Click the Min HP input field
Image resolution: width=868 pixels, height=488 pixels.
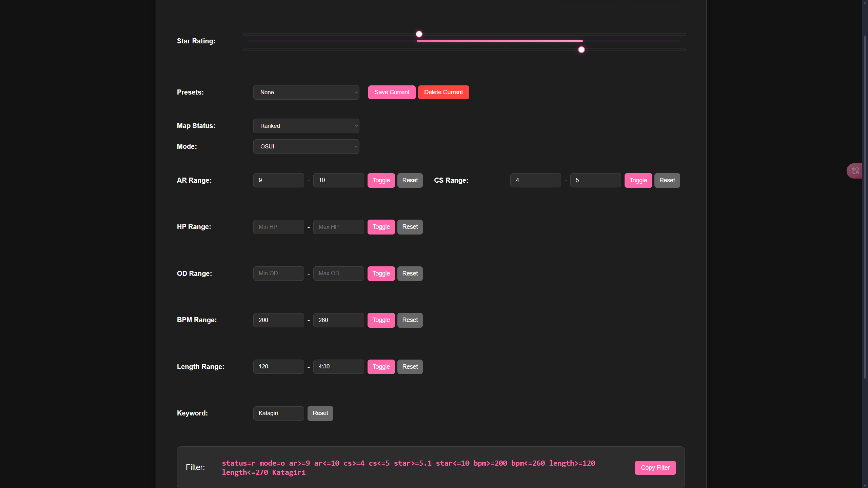click(278, 227)
